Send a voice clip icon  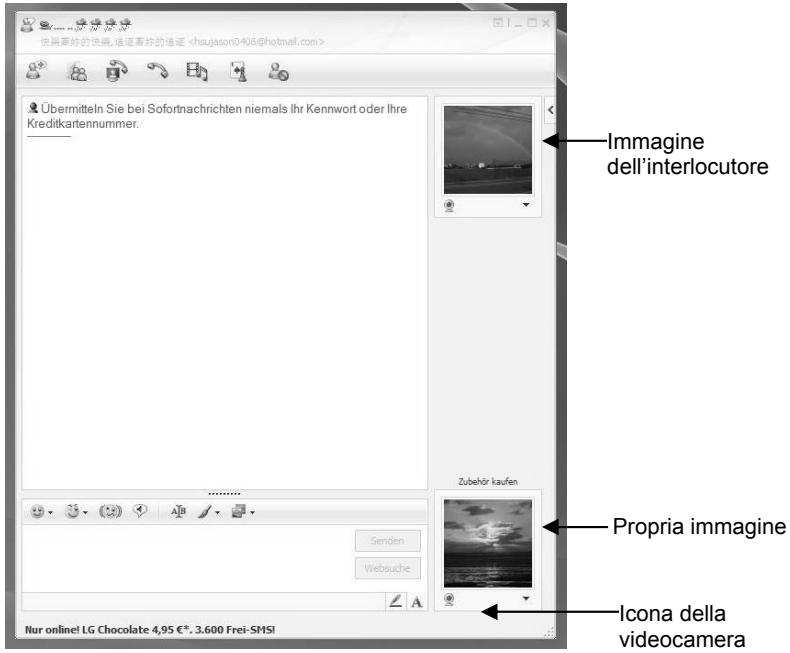click(140, 511)
